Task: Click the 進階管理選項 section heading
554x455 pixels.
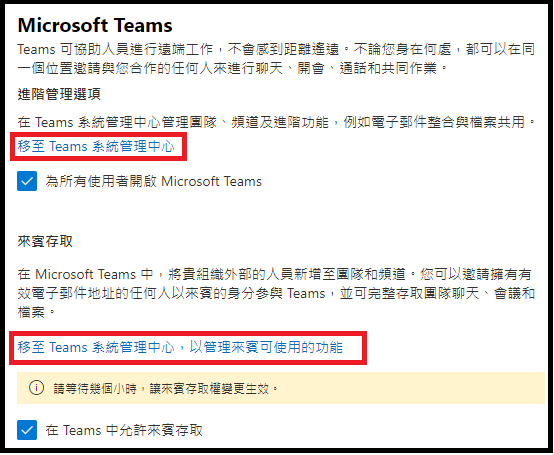Action: coord(59,94)
